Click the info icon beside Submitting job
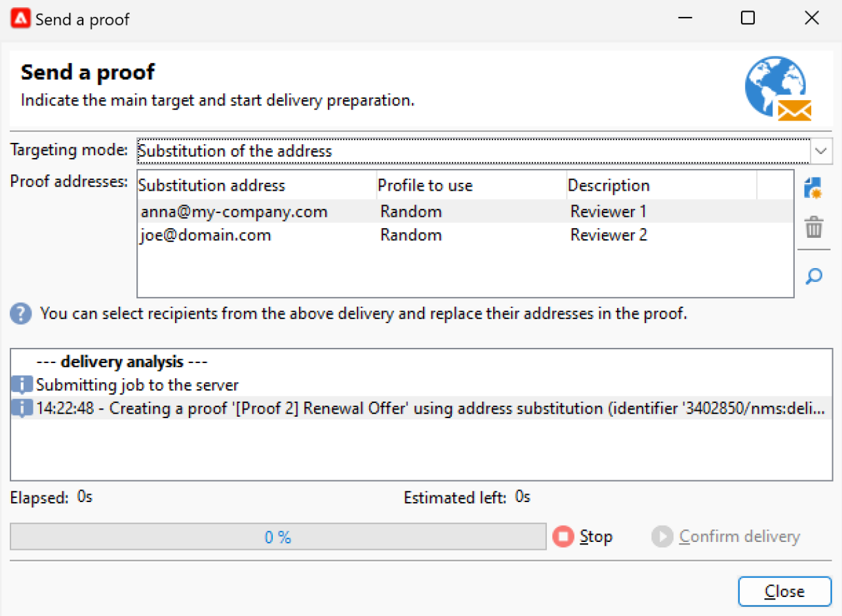The height and width of the screenshot is (616, 842). pyautogui.click(x=22, y=385)
